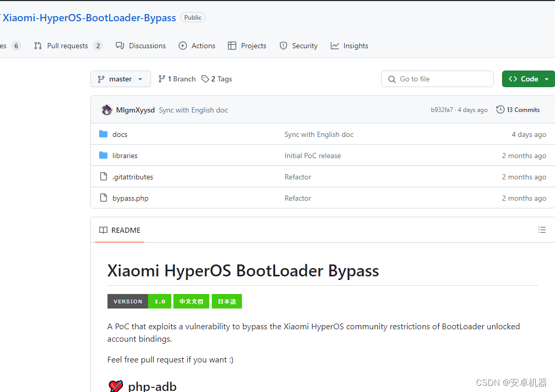The height and width of the screenshot is (392, 555).
Task: Open the docs folder
Action: 119,134
